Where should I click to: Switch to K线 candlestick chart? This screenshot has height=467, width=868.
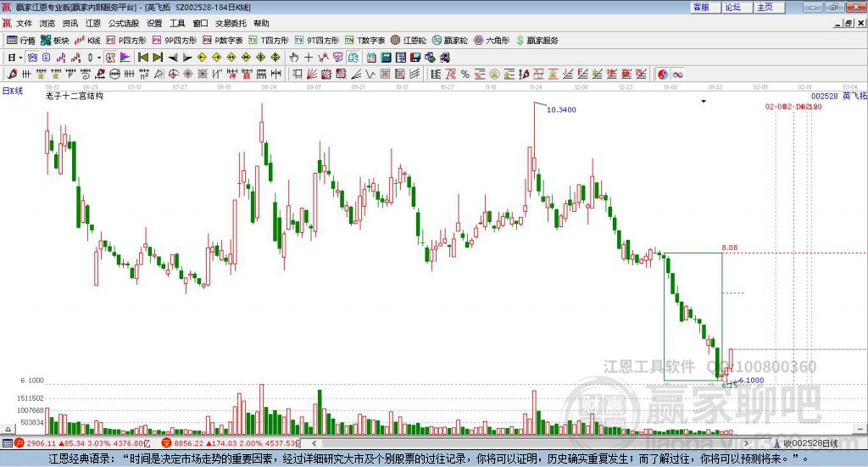[x=88, y=40]
